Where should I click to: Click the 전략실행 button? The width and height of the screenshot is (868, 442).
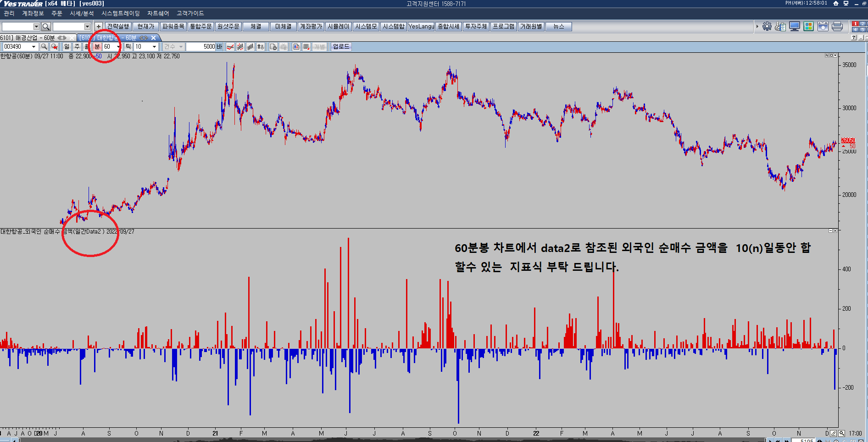click(x=118, y=27)
